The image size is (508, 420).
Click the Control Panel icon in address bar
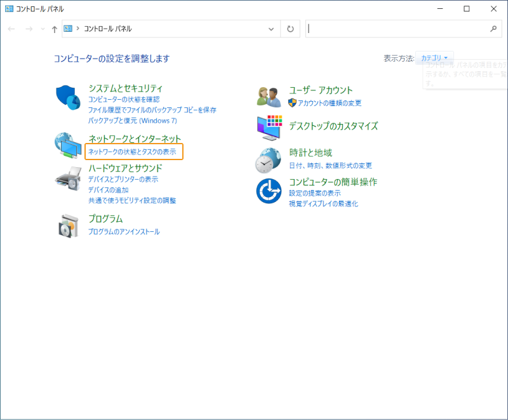[68, 29]
